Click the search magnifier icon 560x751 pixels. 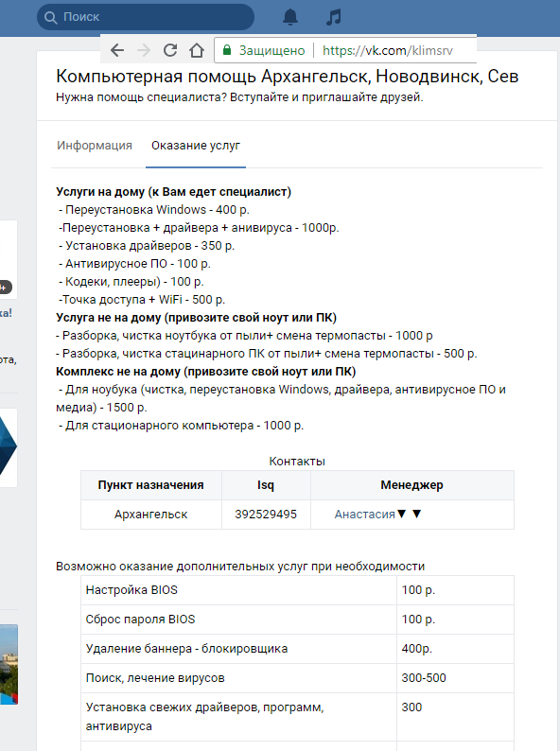[x=50, y=17]
